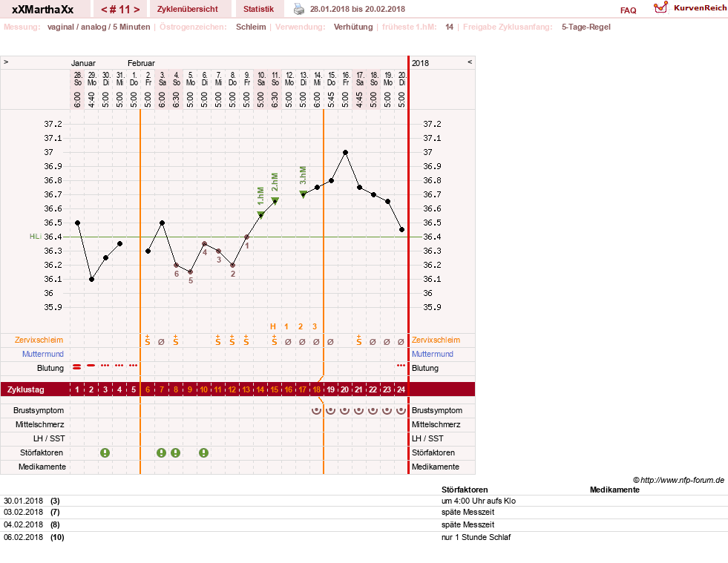Viewport: 728px width, 563px height.
Task: Go to next cycle arrow after #11
Action: tap(137, 10)
